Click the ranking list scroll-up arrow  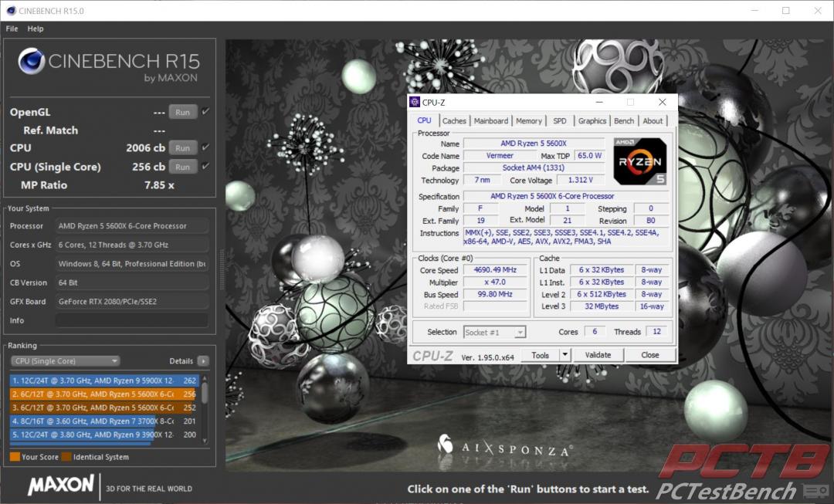pyautogui.click(x=205, y=378)
